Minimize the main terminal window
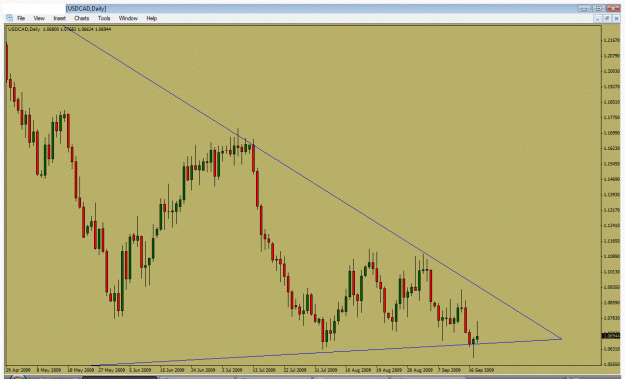 pos(584,8)
